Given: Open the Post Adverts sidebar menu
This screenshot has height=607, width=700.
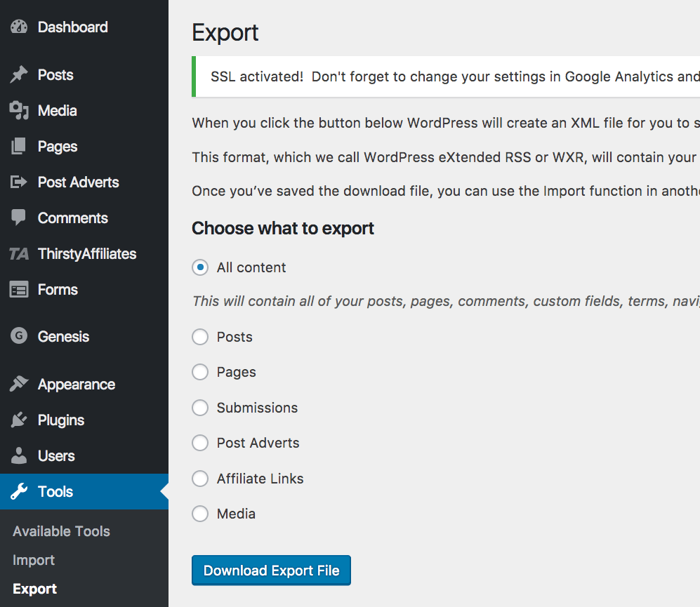Looking at the screenshot, I should pyautogui.click(x=78, y=182).
